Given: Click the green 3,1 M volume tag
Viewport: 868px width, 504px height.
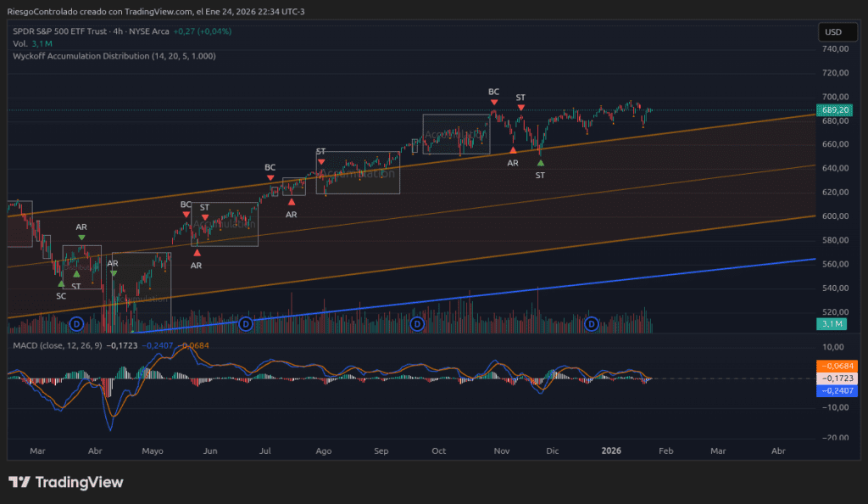Looking at the screenshot, I should 832,324.
